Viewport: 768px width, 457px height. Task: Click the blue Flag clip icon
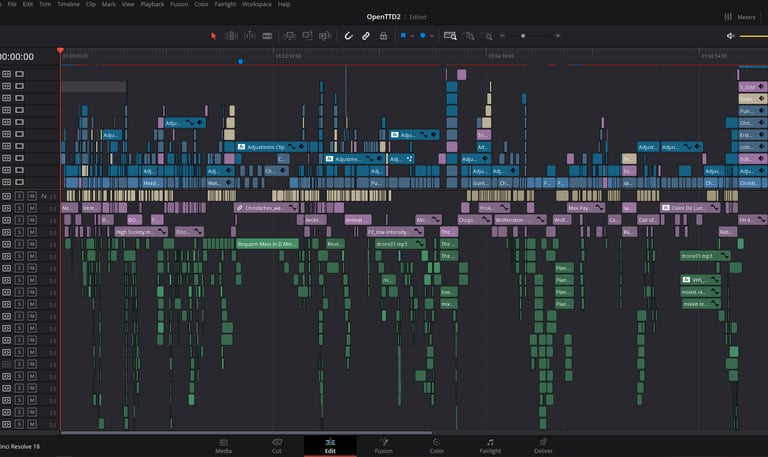[403, 35]
